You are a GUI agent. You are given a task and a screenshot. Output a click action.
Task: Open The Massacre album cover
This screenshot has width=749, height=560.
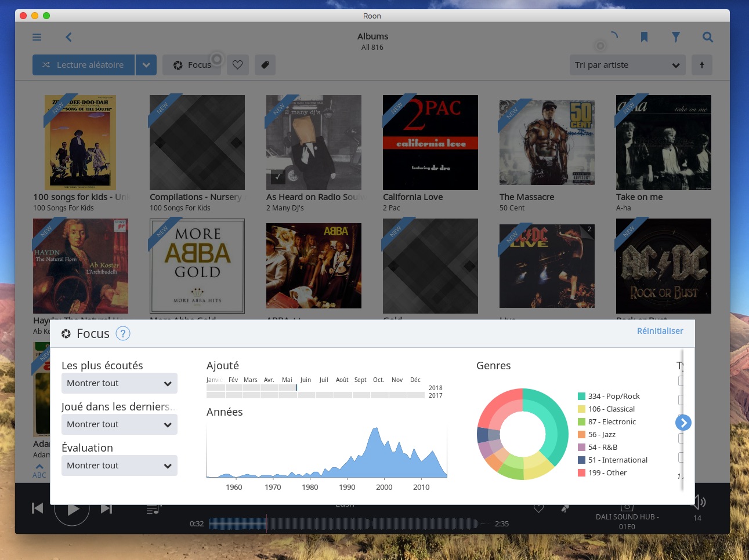click(547, 143)
